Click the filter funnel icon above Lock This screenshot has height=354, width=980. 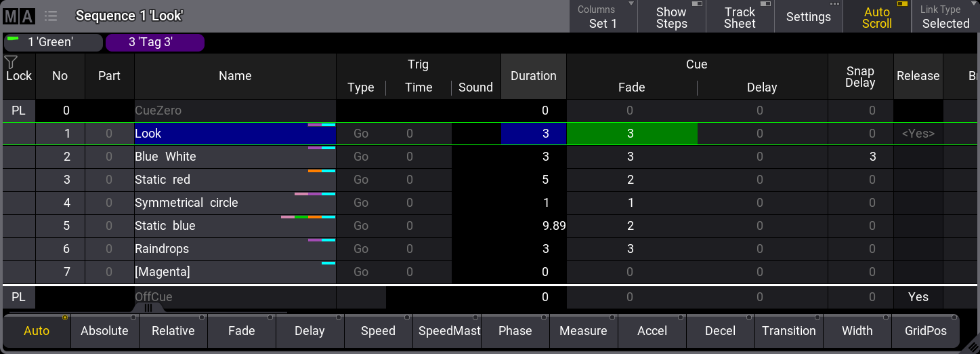[x=11, y=62]
